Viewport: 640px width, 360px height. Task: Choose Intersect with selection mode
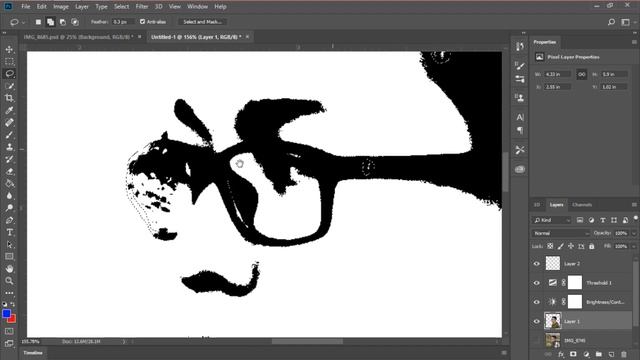pos(75,22)
